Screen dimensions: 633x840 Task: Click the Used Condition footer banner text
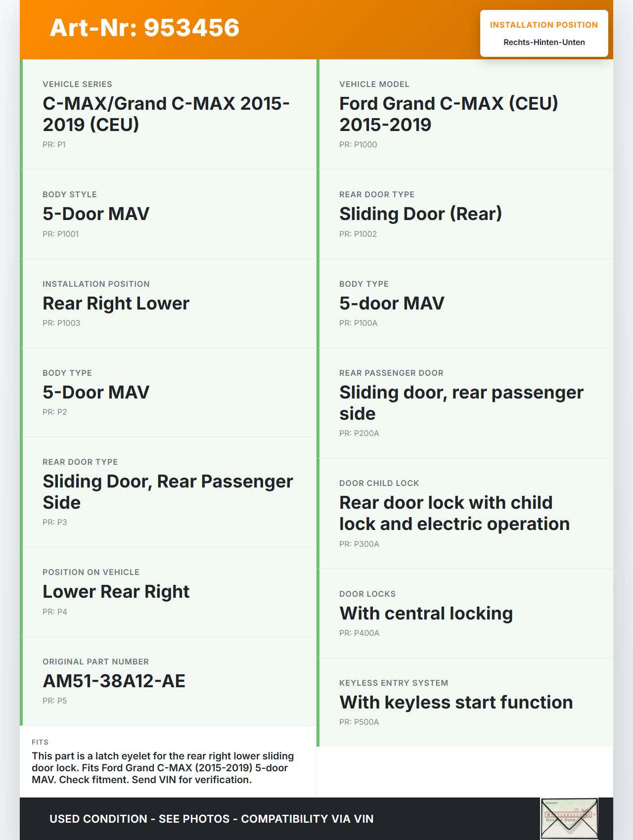pyautogui.click(x=211, y=819)
